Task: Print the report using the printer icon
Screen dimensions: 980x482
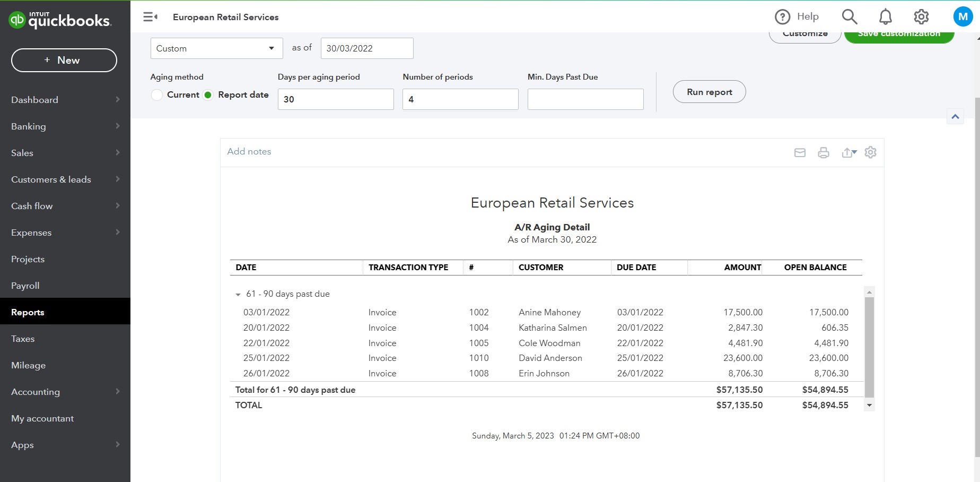Action: (823, 153)
